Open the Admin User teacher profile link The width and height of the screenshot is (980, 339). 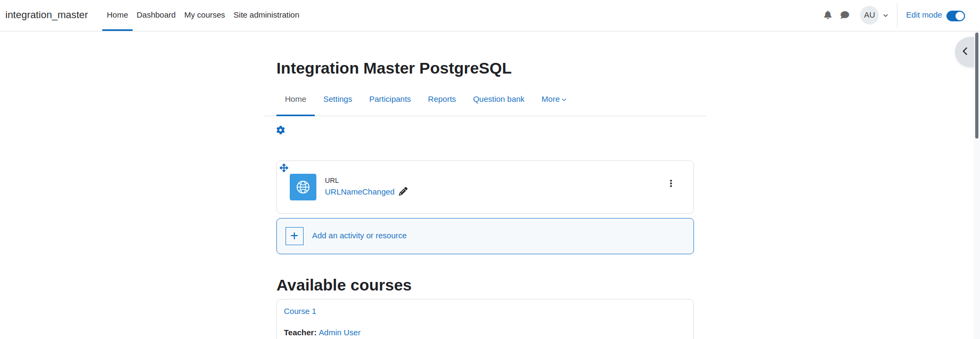[339, 333]
